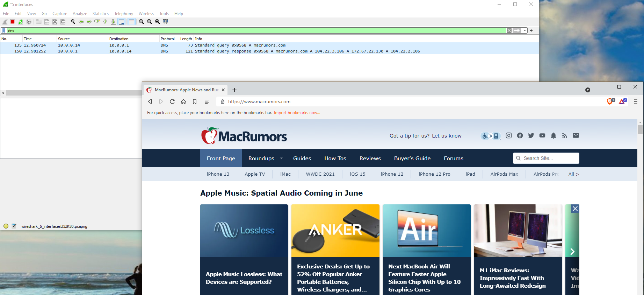
Task: Add a display filter button with plus
Action: (531, 30)
